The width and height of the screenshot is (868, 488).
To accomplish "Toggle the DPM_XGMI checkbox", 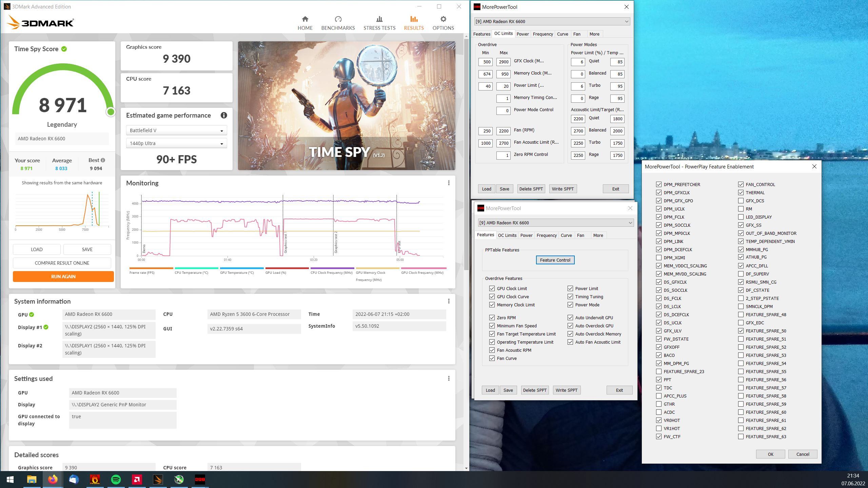I will 659,258.
